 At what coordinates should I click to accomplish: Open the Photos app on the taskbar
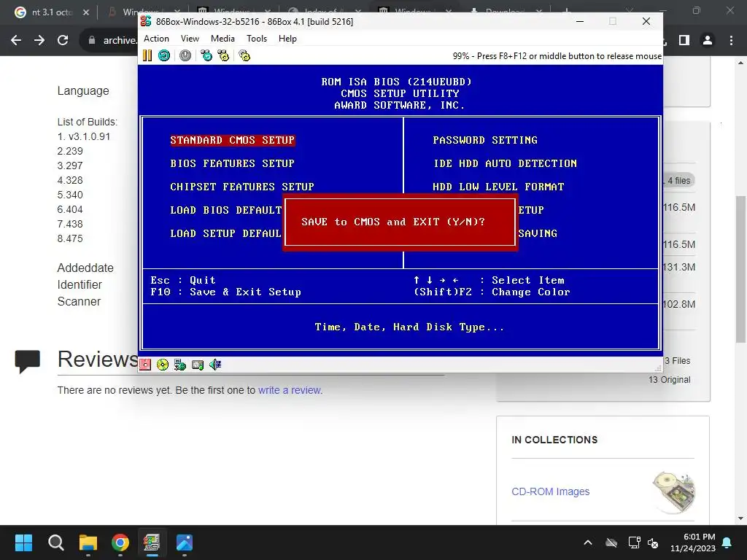(185, 542)
